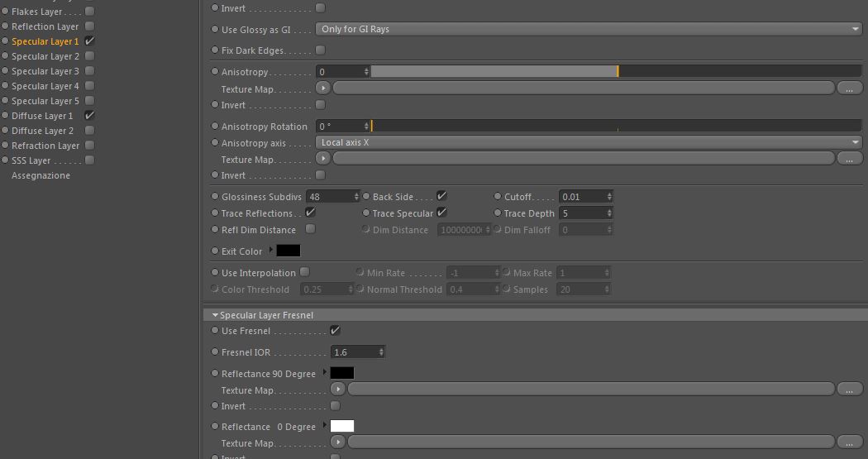Select the Specular Layer 1 tab
This screenshot has width=868, height=459.
[x=45, y=41]
